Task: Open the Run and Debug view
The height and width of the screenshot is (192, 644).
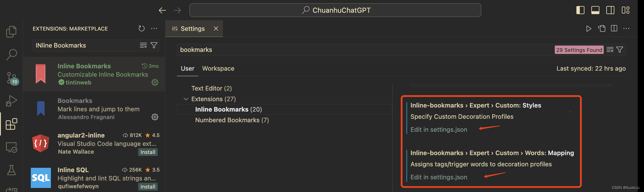Action: 11,101
